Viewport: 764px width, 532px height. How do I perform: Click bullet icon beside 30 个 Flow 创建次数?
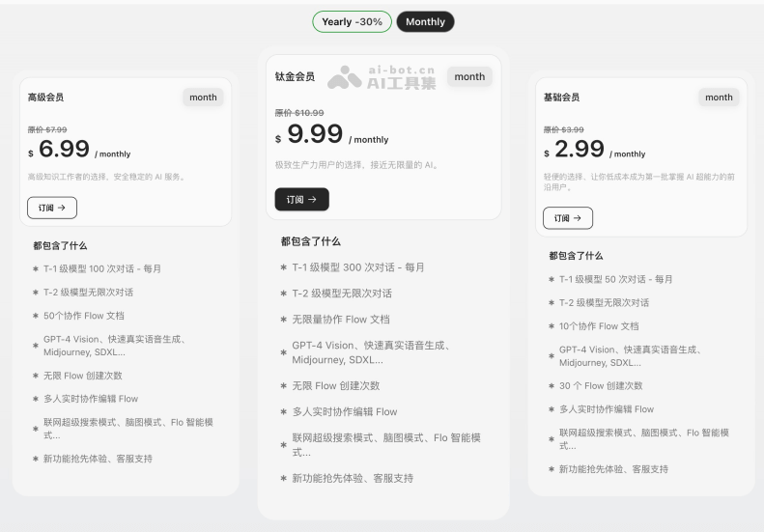(x=552, y=386)
